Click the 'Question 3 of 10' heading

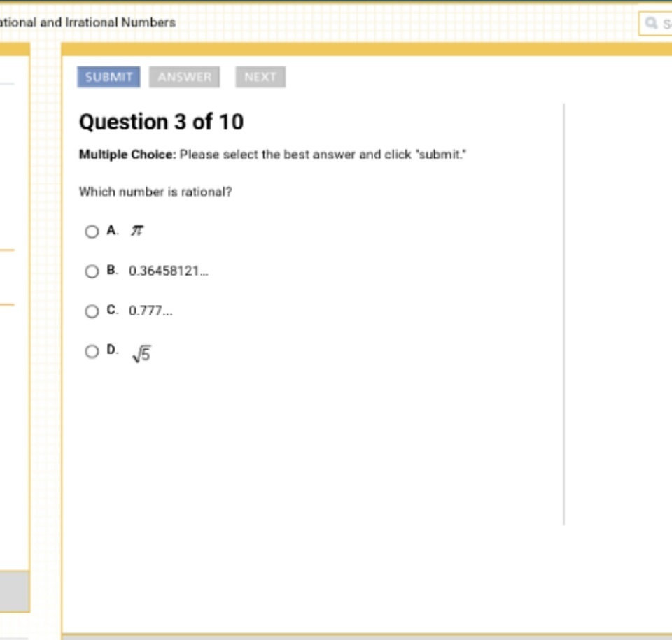(161, 122)
